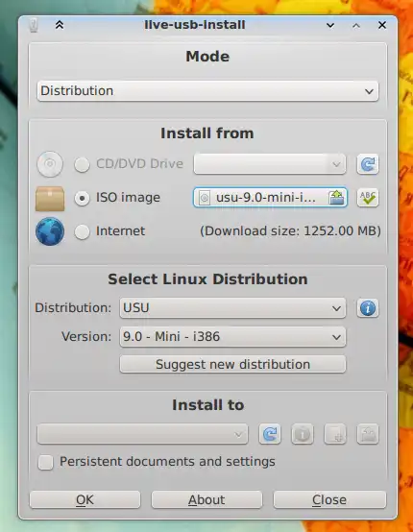This screenshot has width=413, height=532.
Task: Open the Install to device dropdown
Action: [142, 434]
